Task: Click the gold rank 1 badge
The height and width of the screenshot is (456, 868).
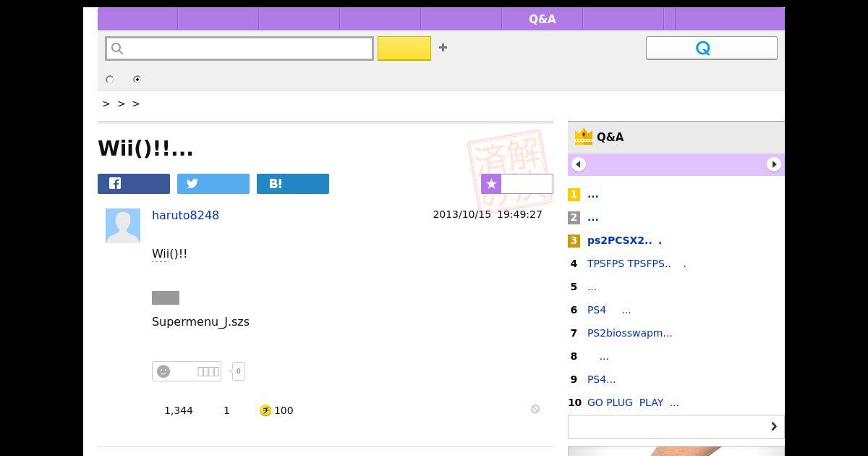Action: (x=574, y=194)
